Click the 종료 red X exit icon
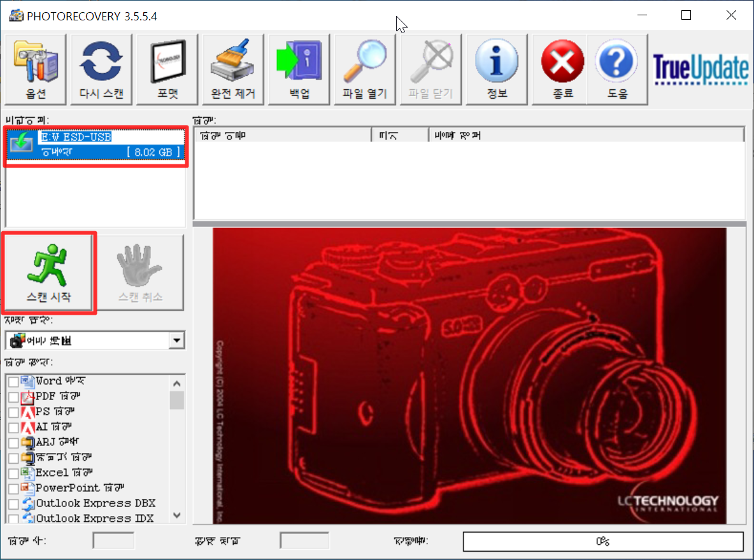 562,69
